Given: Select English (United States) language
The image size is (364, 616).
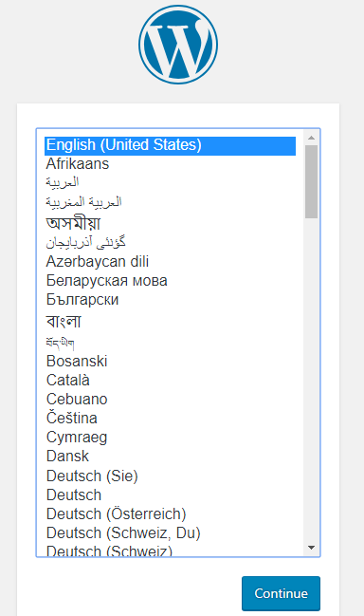Looking at the screenshot, I should (x=171, y=145).
